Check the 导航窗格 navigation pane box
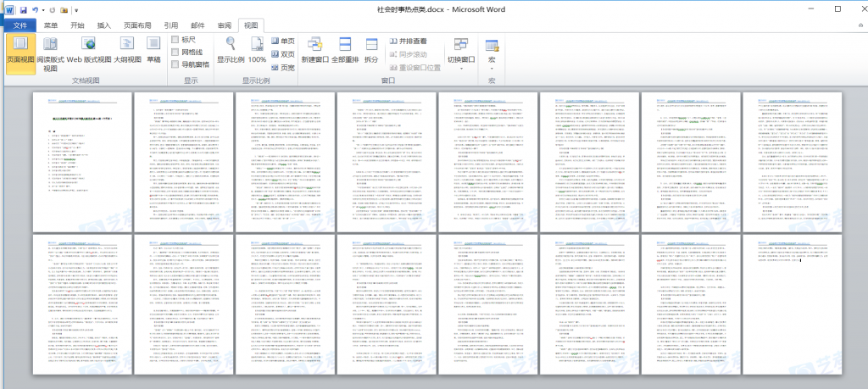868x389 pixels. click(175, 64)
